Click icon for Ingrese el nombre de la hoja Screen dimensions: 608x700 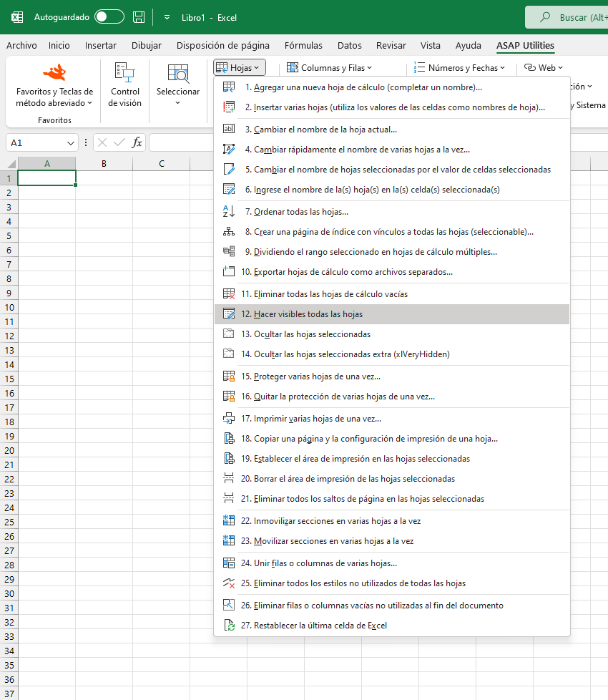[229, 189]
